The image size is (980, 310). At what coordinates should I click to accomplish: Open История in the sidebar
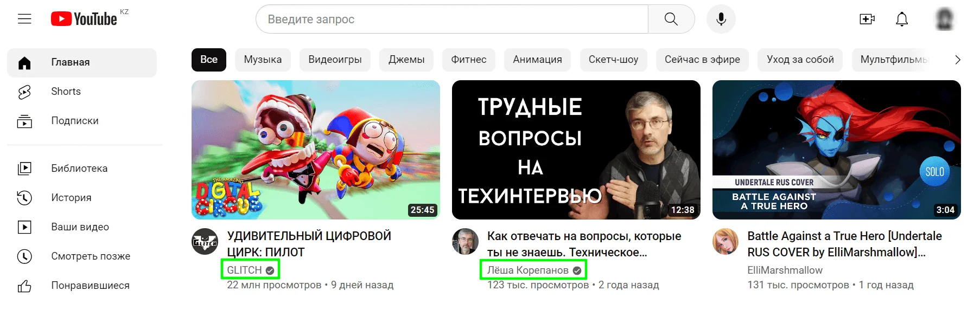[x=71, y=198]
